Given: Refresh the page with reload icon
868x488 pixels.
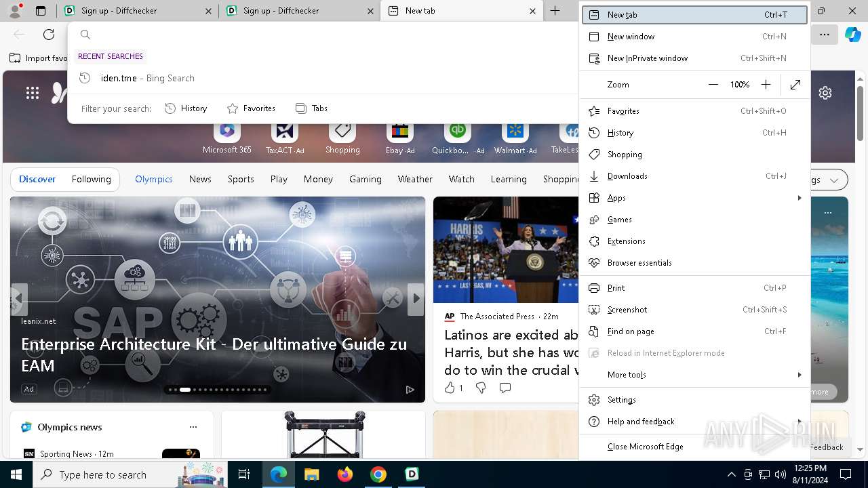Looking at the screenshot, I should click(49, 35).
